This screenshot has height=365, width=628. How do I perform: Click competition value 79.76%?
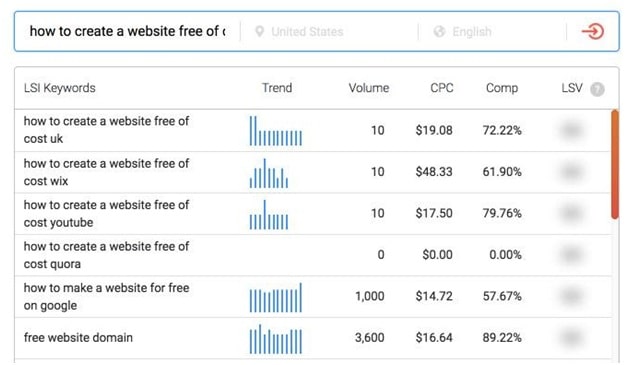pos(502,213)
